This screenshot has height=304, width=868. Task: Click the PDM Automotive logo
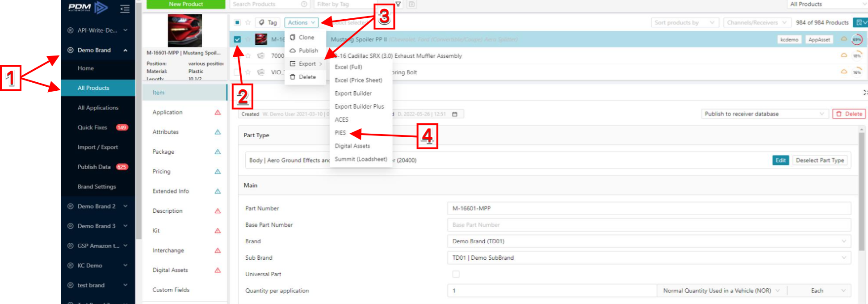pyautogui.click(x=88, y=8)
